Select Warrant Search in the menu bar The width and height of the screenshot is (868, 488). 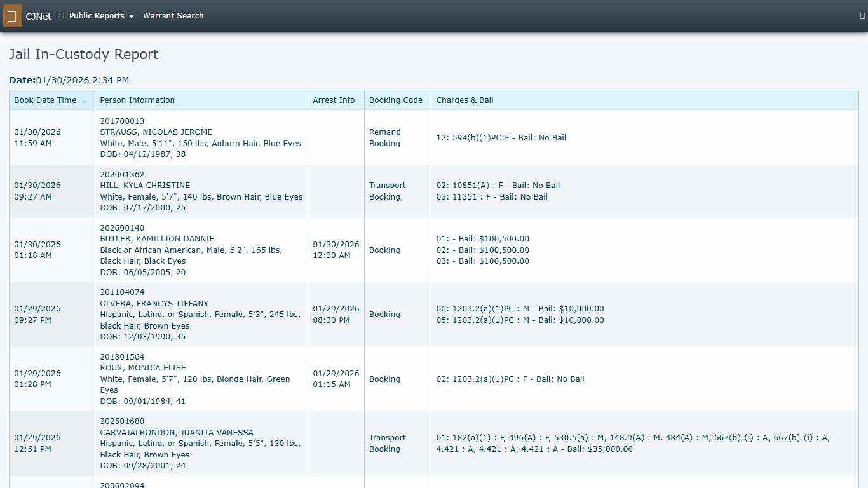click(173, 16)
